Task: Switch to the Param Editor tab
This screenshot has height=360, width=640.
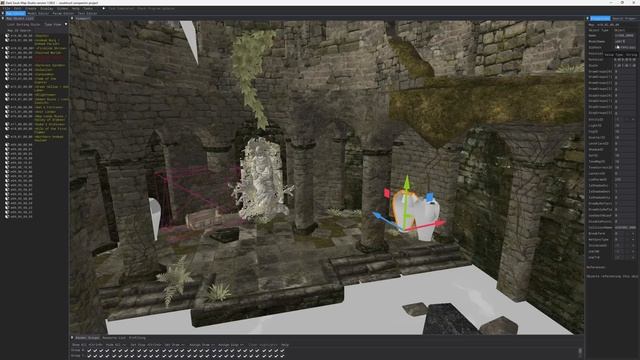Action: coord(63,13)
